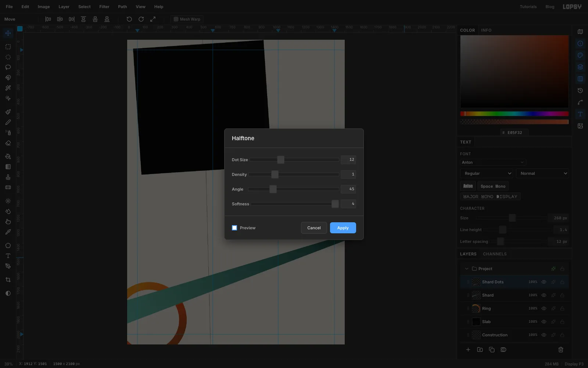The width and height of the screenshot is (588, 368).
Task: Click the hex color field E05F32
Action: tap(514, 132)
